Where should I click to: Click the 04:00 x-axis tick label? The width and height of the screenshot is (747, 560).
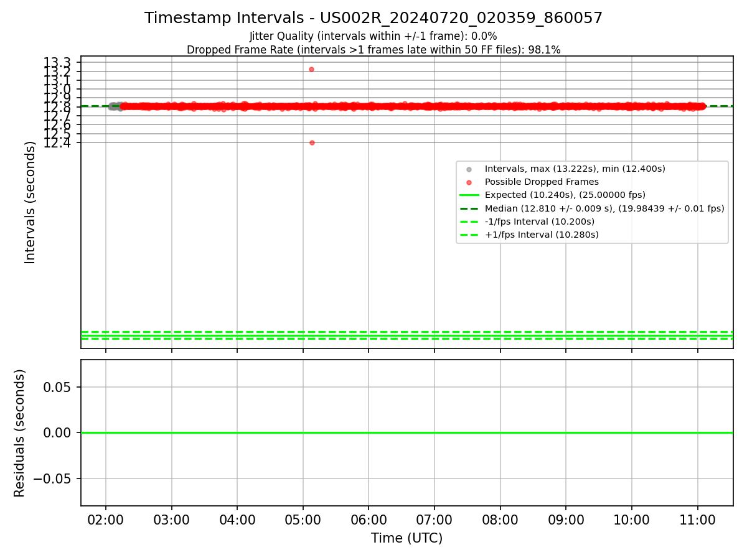[237, 520]
